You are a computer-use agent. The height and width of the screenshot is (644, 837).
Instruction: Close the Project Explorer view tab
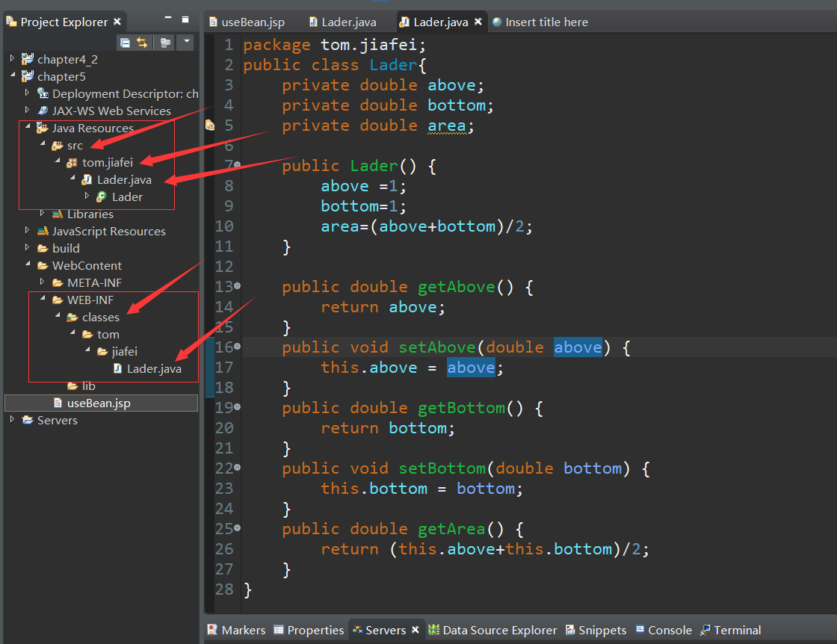pos(117,22)
